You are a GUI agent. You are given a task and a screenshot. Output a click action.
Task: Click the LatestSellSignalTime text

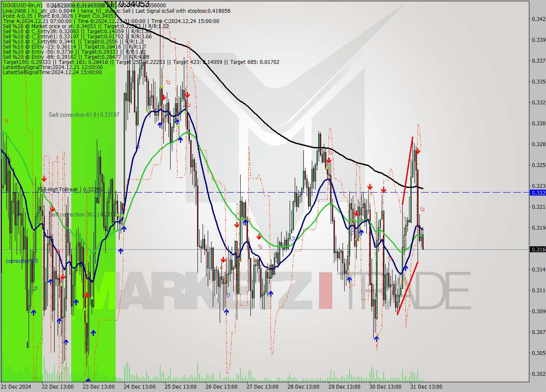click(52, 72)
